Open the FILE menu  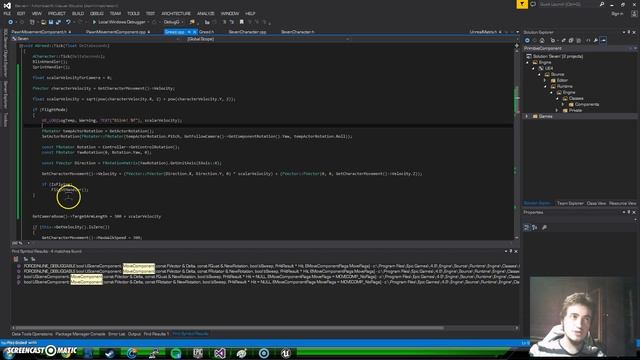[7, 13]
